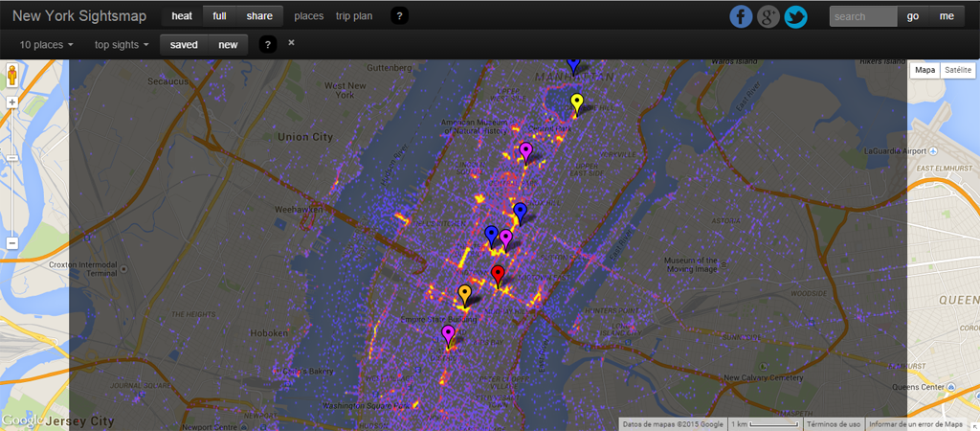Click the Términos de uso link
This screenshot has width=980, height=431.
833,423
